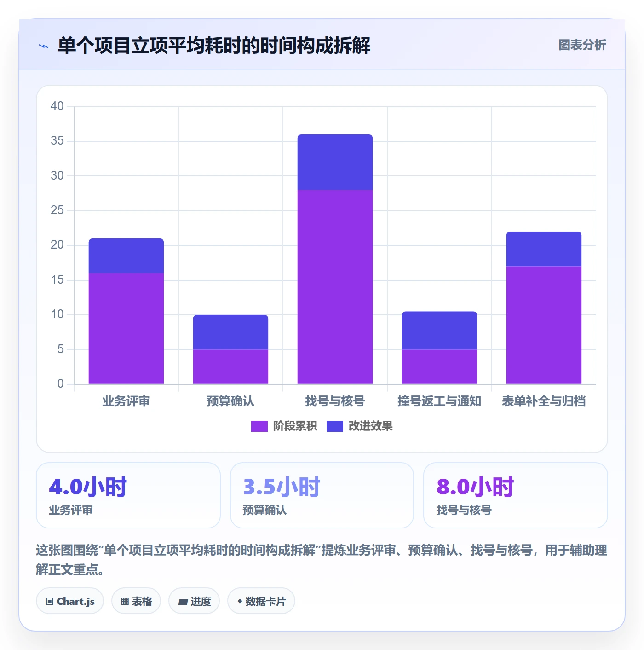Viewport: 644px width, 650px height.
Task: Open the 3.5小时 预算确认 data card
Action: [x=322, y=495]
